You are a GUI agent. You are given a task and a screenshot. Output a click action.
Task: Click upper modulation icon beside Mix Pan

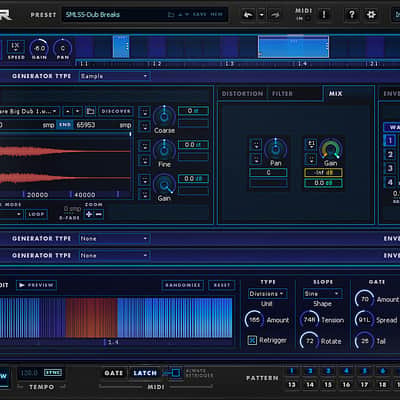pyautogui.click(x=256, y=145)
